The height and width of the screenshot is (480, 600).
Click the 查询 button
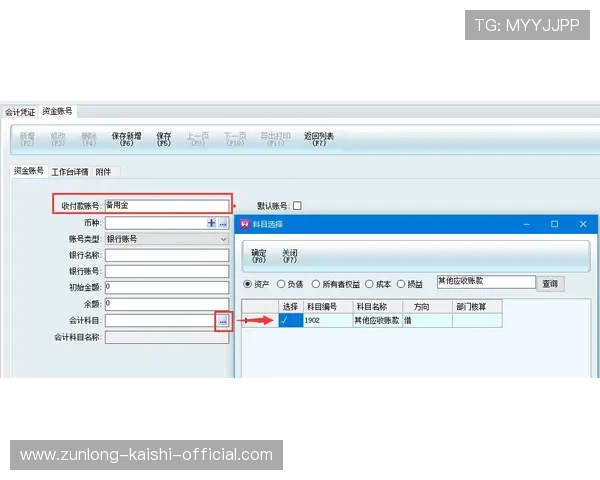(550, 284)
